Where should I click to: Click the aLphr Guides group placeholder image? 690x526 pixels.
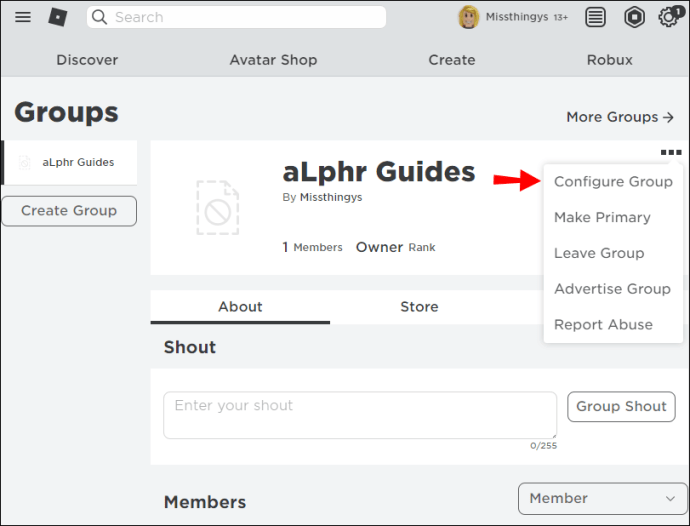[x=217, y=207]
